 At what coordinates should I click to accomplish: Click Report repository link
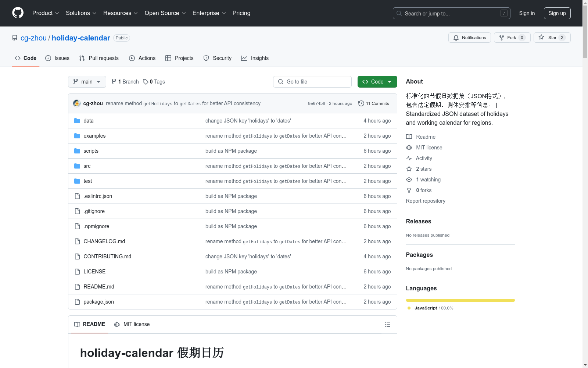click(426, 201)
